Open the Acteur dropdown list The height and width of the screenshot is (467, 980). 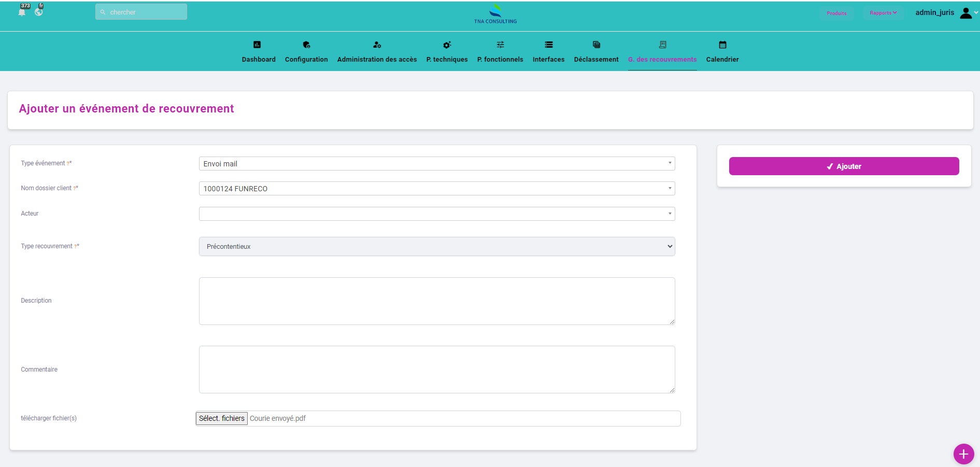(x=436, y=214)
